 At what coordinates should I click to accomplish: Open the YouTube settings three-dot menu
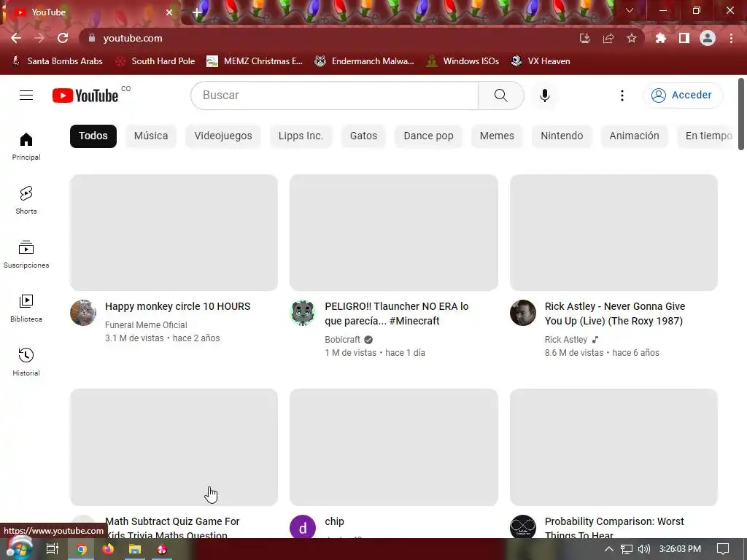(622, 96)
